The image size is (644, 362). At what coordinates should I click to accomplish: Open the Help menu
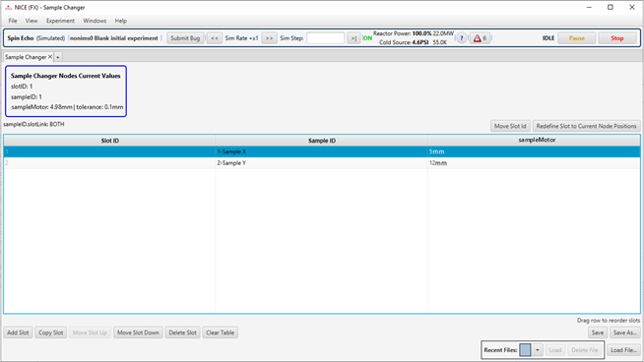(x=121, y=21)
